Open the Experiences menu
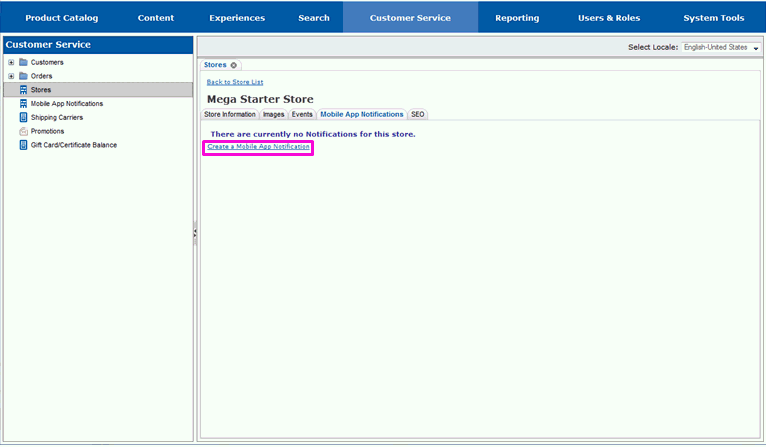This screenshot has height=447, width=766. pyautogui.click(x=237, y=18)
